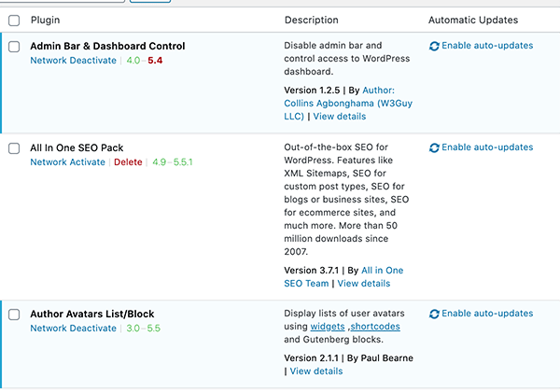Tick the Author Avatars List/Block checkbox

tap(14, 315)
